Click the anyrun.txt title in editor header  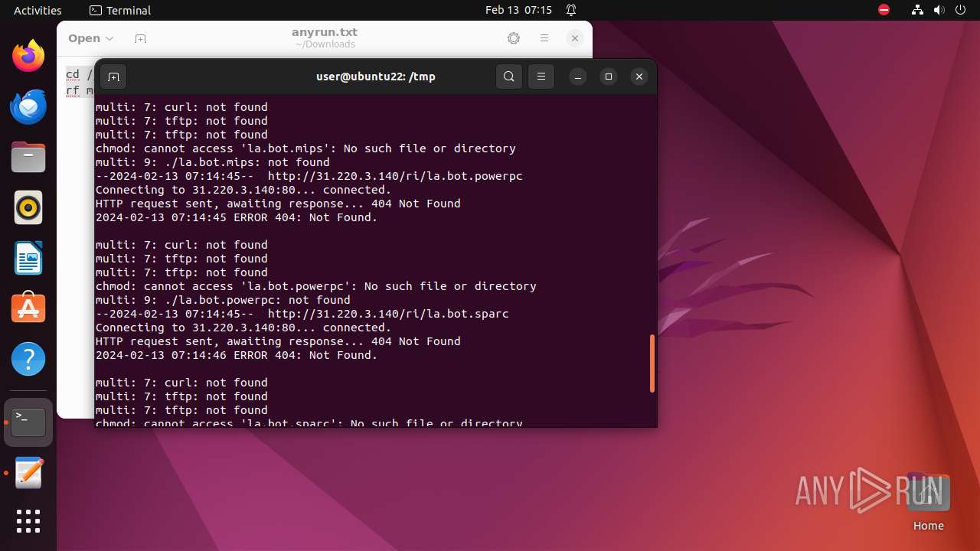[x=325, y=32]
